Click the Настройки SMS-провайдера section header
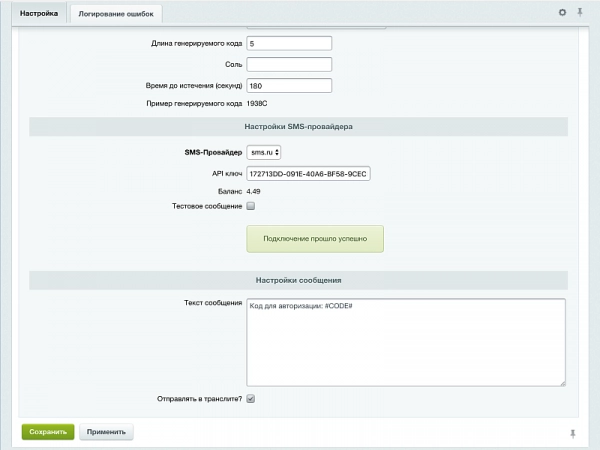 click(298, 127)
